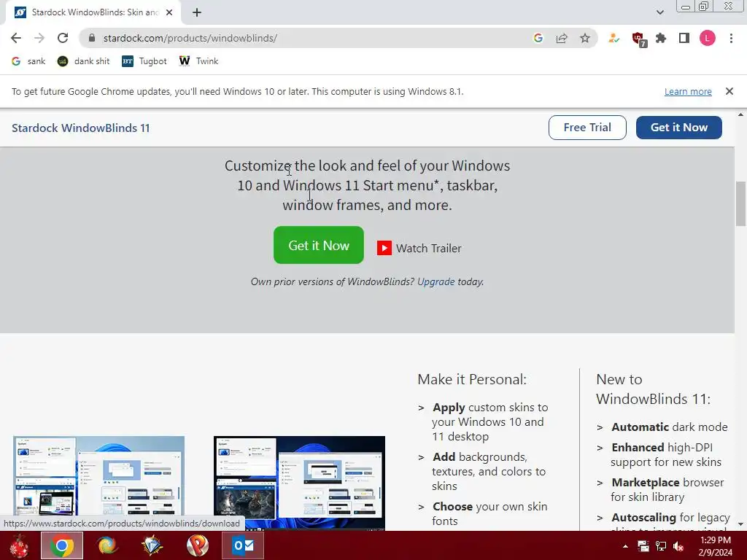Open the dank shit bookmark

tap(83, 61)
